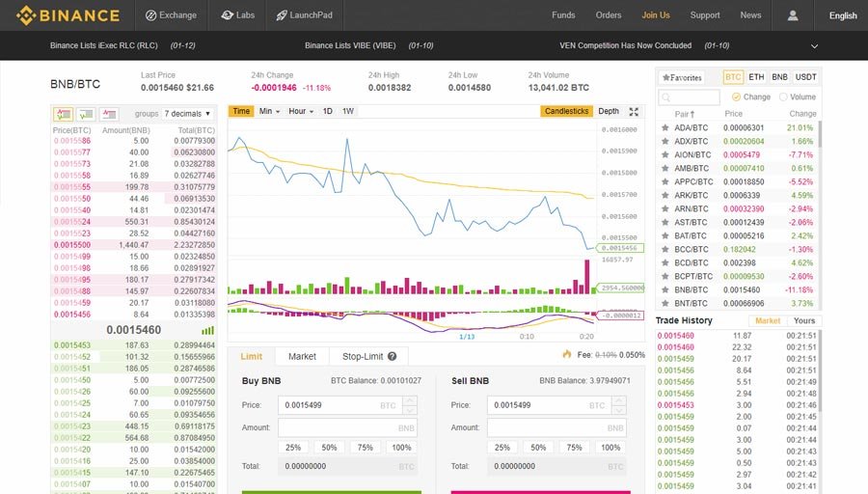This screenshot has height=494, width=868.
Task: Open the user account icon
Action: [x=793, y=15]
